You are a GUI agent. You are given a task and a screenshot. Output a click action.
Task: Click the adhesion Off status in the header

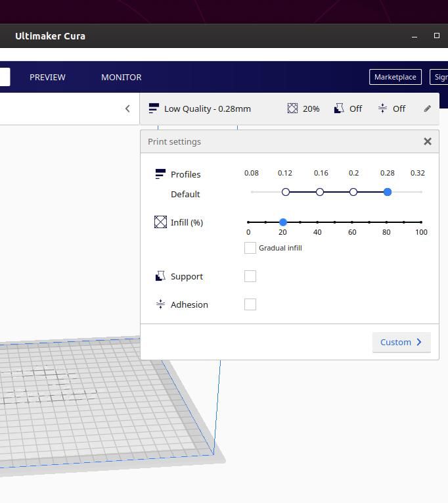399,108
